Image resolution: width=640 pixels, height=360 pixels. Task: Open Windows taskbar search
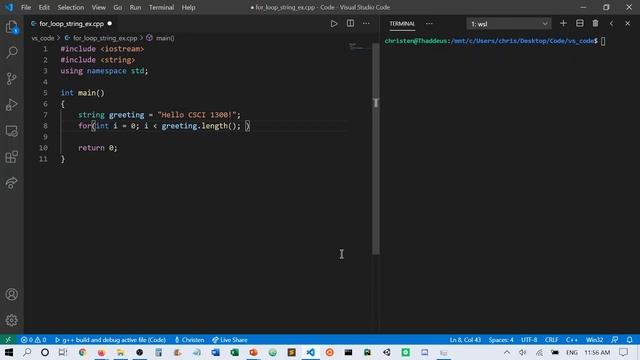click(x=27, y=352)
